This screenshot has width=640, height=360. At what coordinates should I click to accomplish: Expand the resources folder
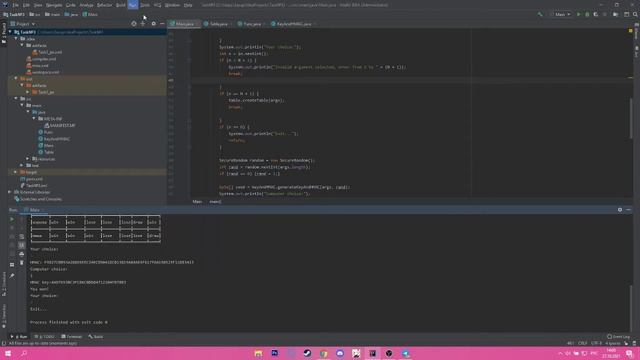(28, 159)
